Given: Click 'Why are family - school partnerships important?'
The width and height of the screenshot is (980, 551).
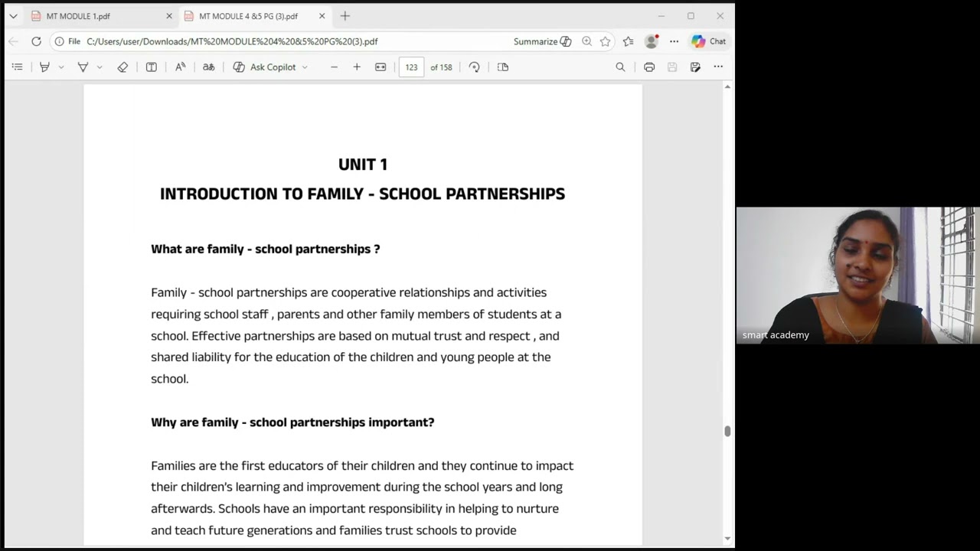Looking at the screenshot, I should click(292, 422).
